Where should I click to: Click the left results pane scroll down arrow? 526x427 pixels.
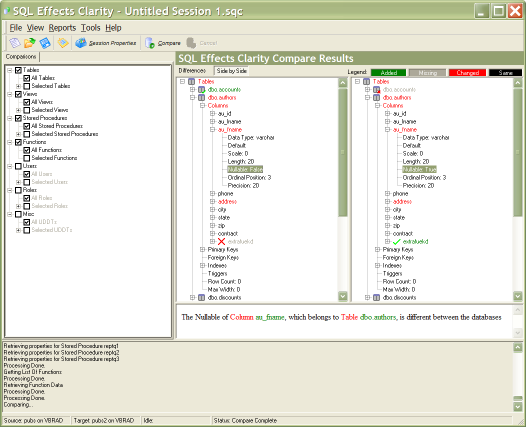coord(343,296)
